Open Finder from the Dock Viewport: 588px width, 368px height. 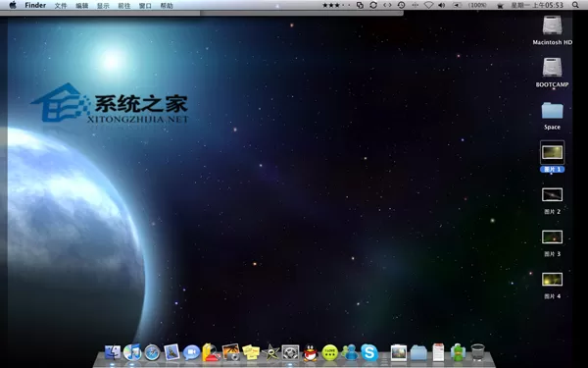pos(112,352)
